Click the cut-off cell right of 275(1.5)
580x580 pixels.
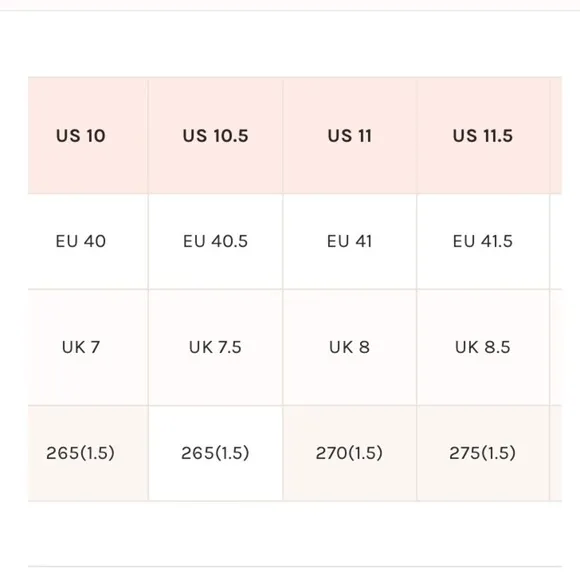pyautogui.click(x=556, y=453)
